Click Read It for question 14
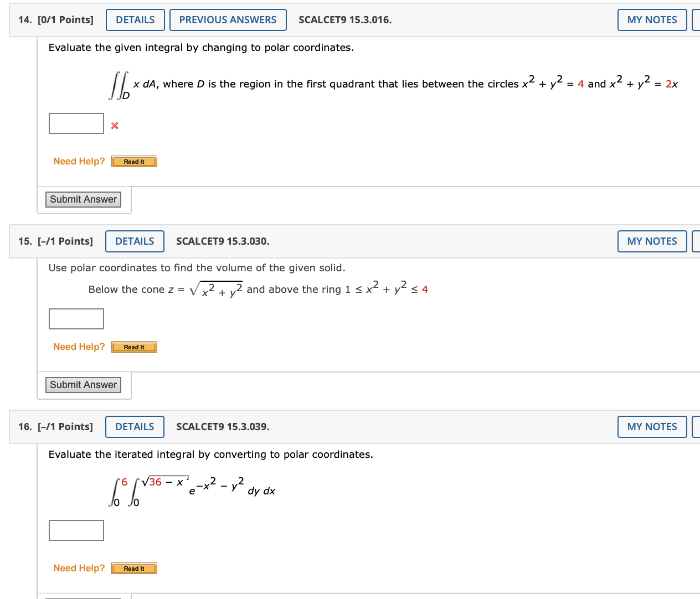 point(134,162)
